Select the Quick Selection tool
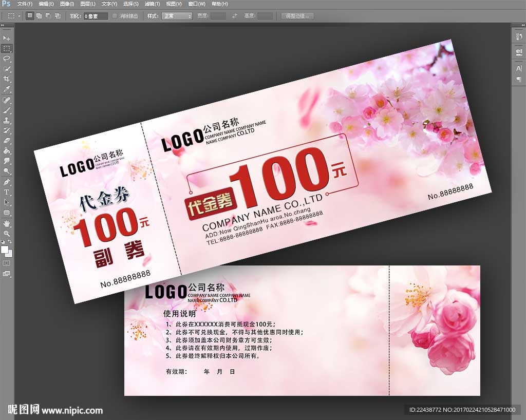 tap(7, 69)
